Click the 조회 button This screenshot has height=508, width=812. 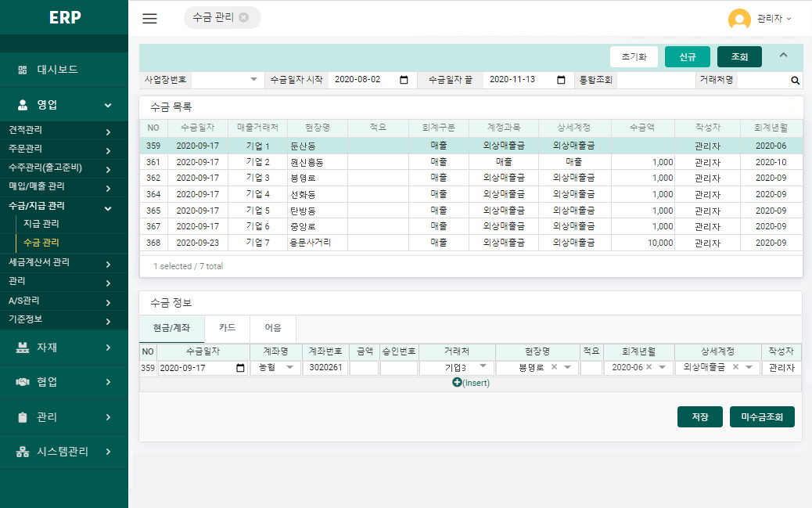click(739, 57)
